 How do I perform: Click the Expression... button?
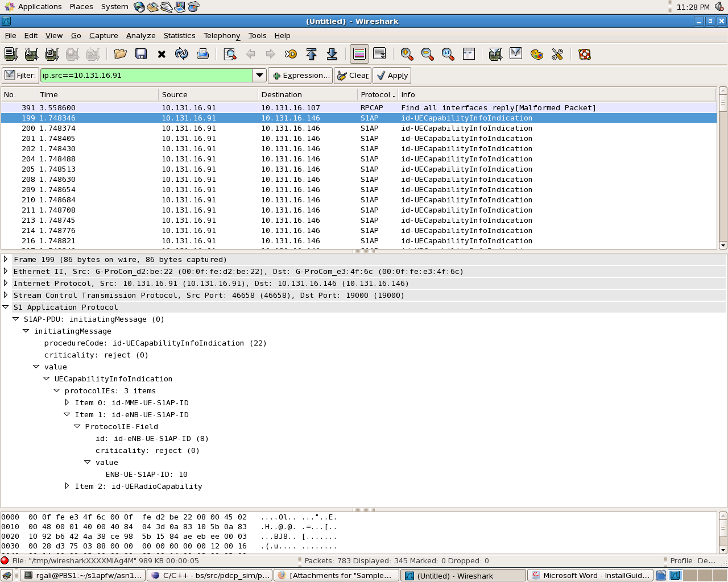pyautogui.click(x=300, y=75)
